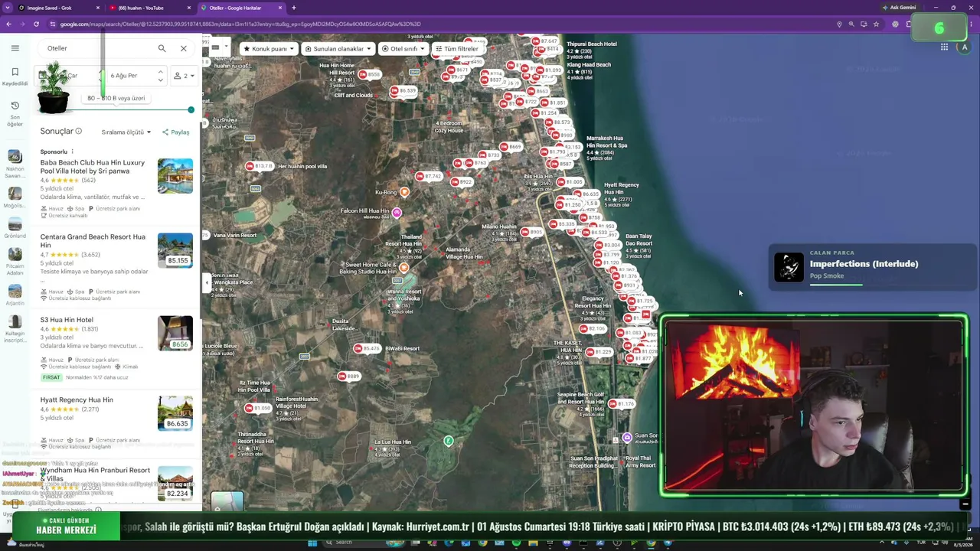
Task: View Baba Beach Club photo thumbnail
Action: coord(175,176)
